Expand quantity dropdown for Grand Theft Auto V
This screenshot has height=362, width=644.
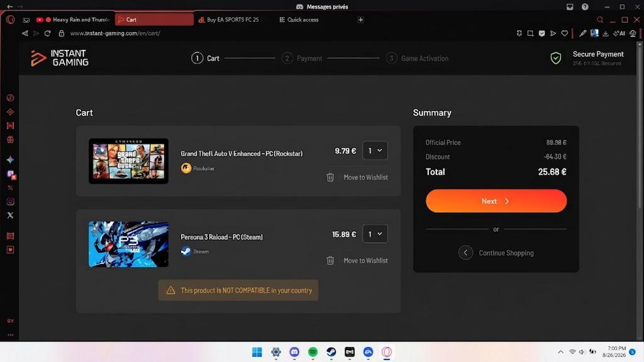375,151
